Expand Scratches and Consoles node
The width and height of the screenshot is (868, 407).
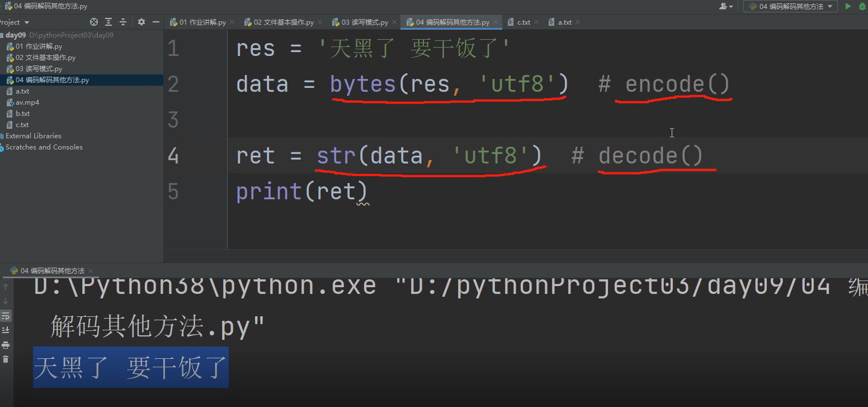click(x=44, y=147)
